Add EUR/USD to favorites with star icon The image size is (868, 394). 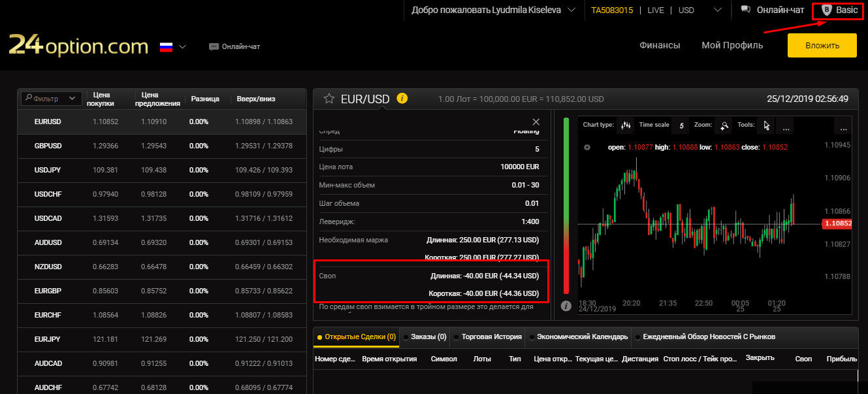[329, 99]
